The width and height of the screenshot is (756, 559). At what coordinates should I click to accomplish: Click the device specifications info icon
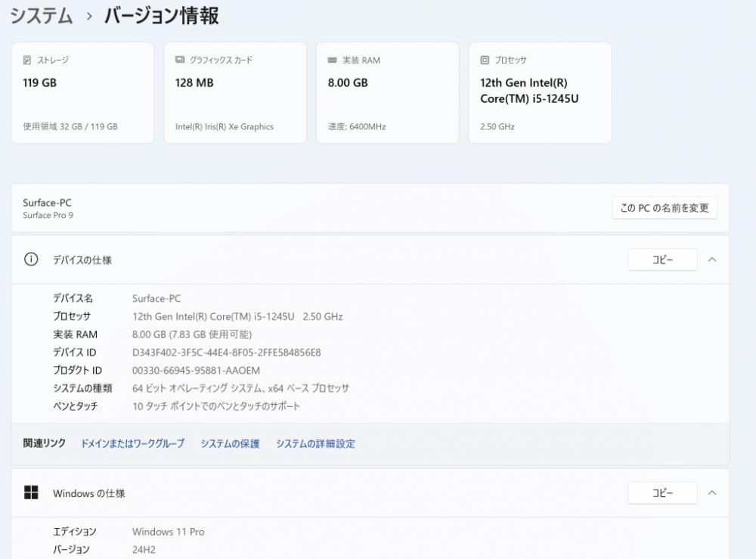click(x=31, y=259)
